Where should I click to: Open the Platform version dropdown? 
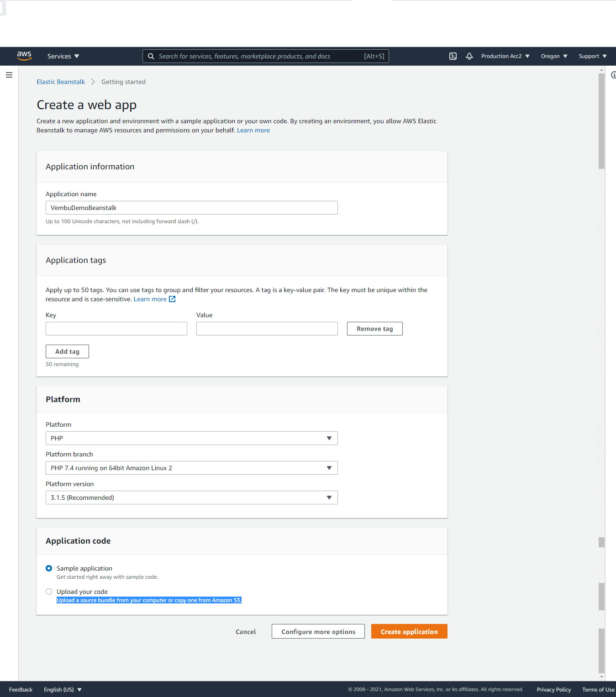click(x=192, y=498)
